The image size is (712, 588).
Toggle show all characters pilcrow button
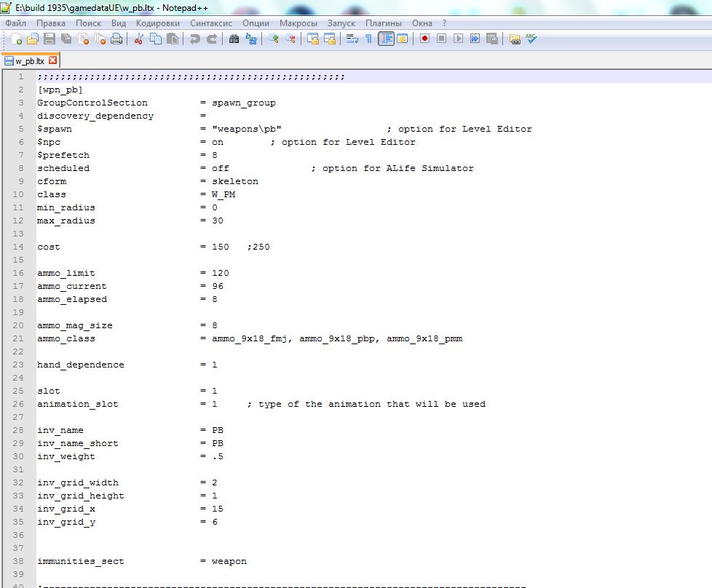pyautogui.click(x=369, y=39)
